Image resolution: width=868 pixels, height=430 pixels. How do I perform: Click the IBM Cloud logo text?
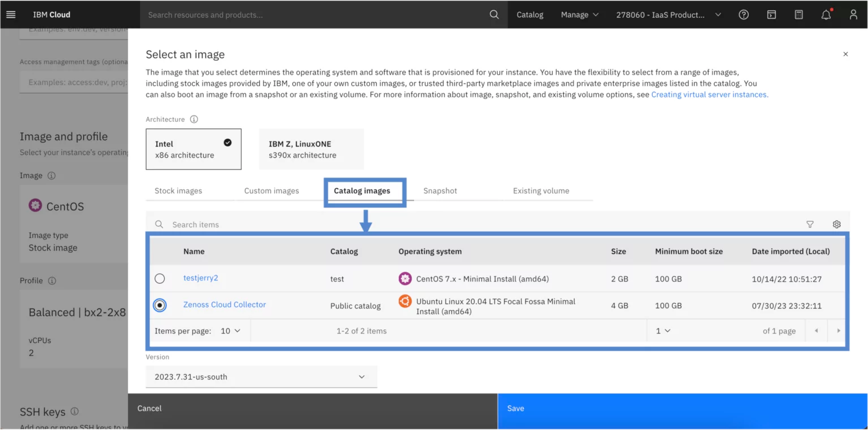[51, 14]
